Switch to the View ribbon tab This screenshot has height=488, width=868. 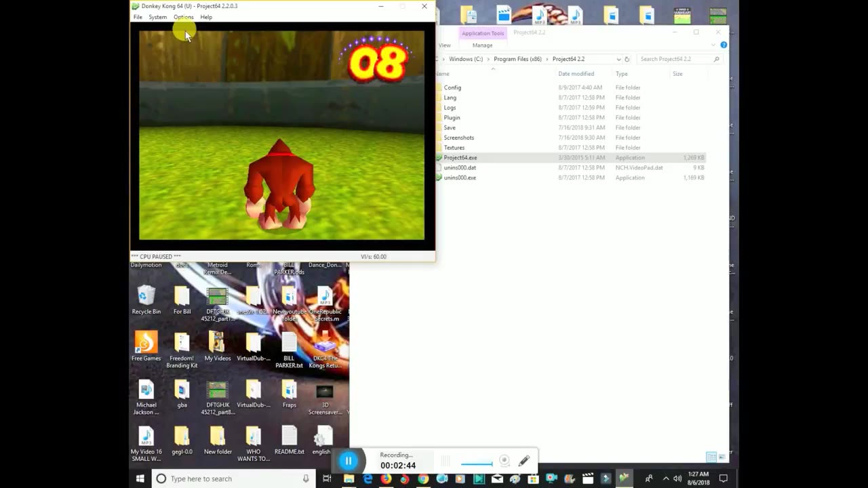445,45
